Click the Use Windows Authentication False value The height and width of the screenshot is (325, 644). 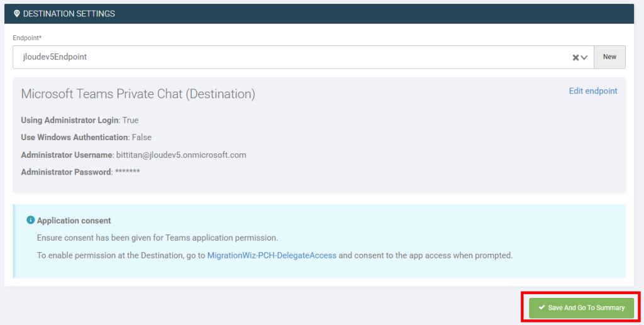click(142, 138)
